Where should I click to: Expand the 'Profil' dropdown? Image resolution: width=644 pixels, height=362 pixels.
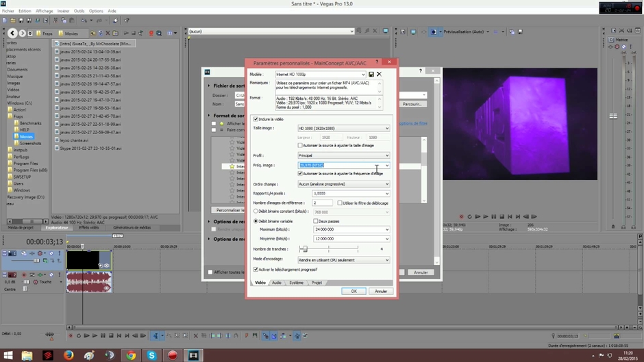pos(343,155)
